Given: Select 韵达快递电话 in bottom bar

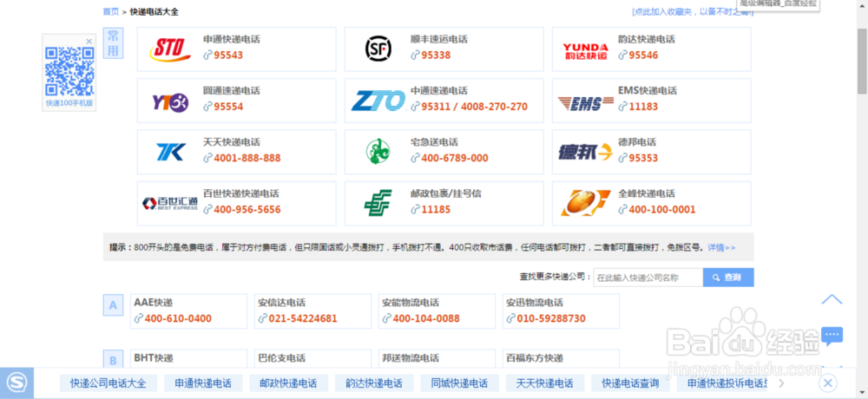Looking at the screenshot, I should click(374, 383).
